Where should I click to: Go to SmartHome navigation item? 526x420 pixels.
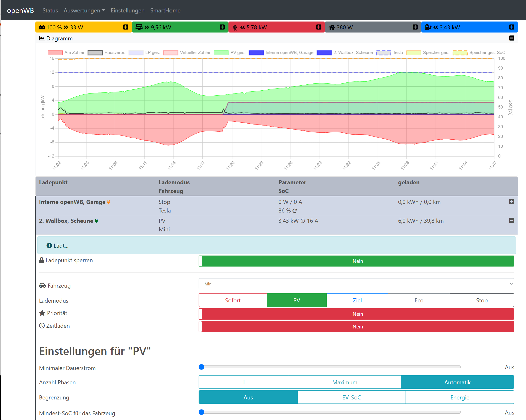[x=165, y=11]
